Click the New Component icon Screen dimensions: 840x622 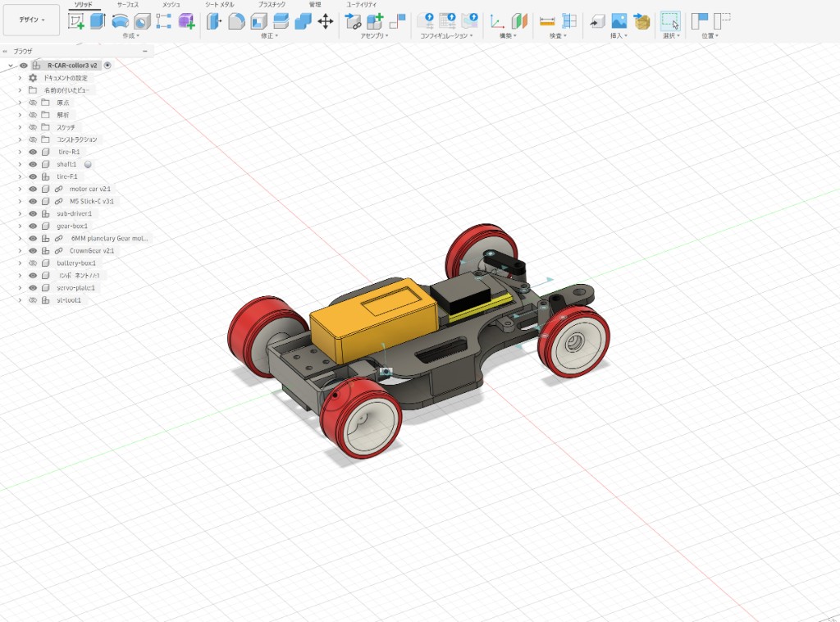pos(375,21)
